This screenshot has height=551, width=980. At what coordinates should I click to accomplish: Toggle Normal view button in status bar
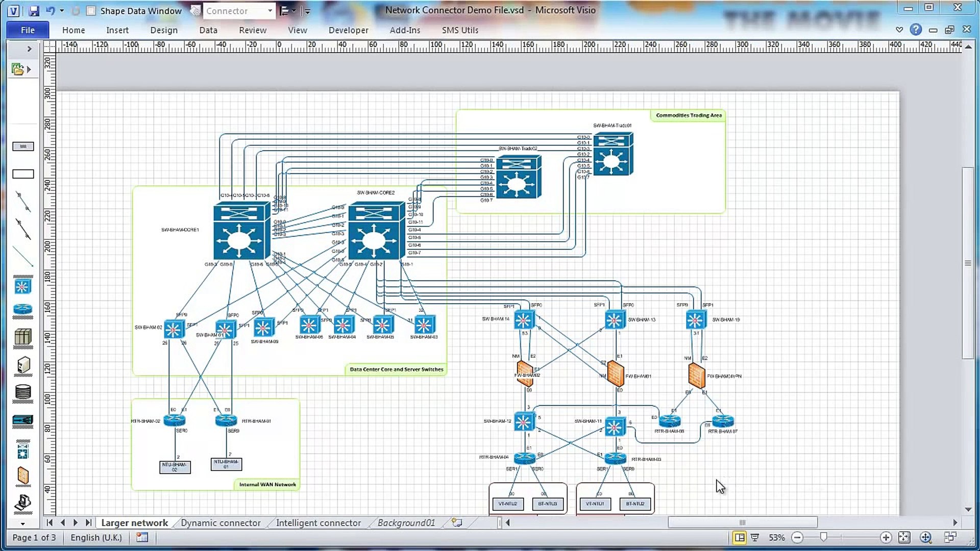[x=739, y=537]
